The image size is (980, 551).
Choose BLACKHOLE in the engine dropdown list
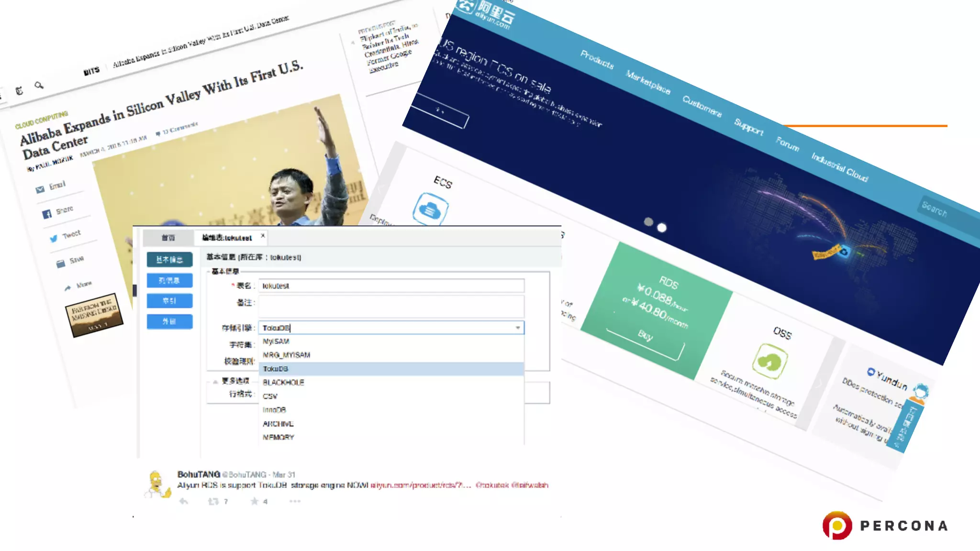(283, 382)
